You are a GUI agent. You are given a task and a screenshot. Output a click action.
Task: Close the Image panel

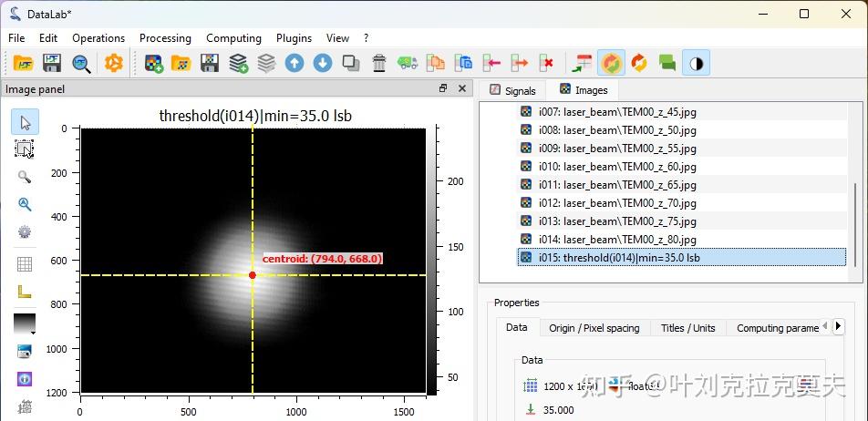(x=461, y=88)
